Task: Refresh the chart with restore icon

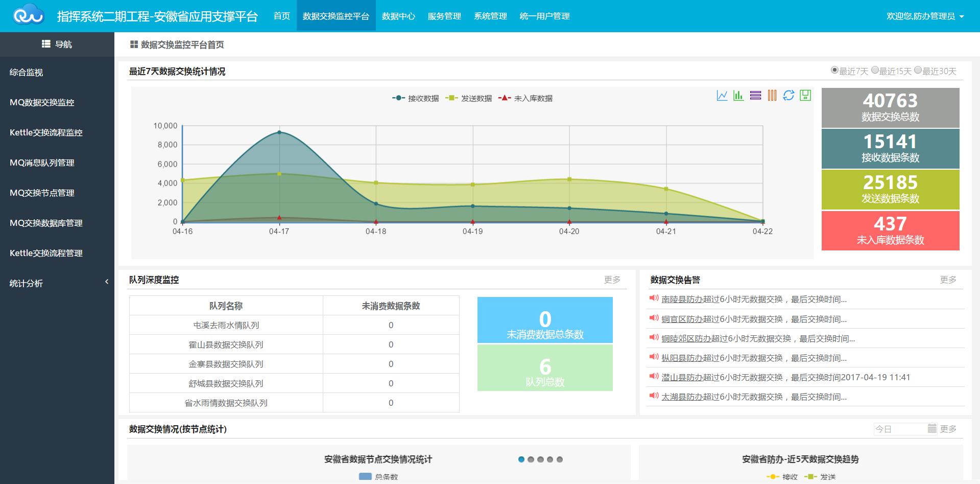Action: [x=788, y=95]
